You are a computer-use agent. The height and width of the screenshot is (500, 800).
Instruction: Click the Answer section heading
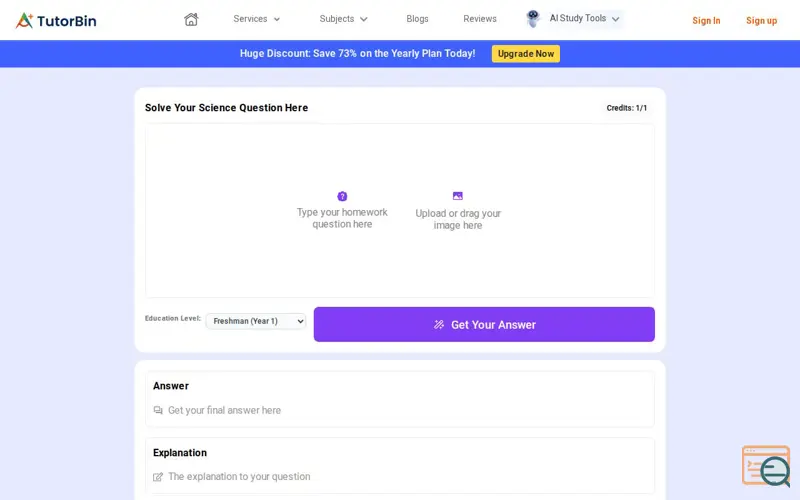point(171,386)
